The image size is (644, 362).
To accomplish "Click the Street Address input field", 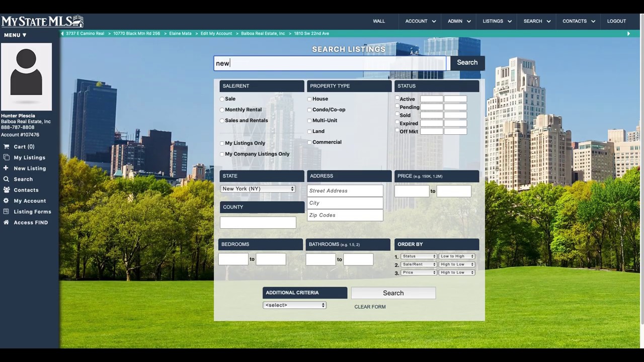I will 345,191.
